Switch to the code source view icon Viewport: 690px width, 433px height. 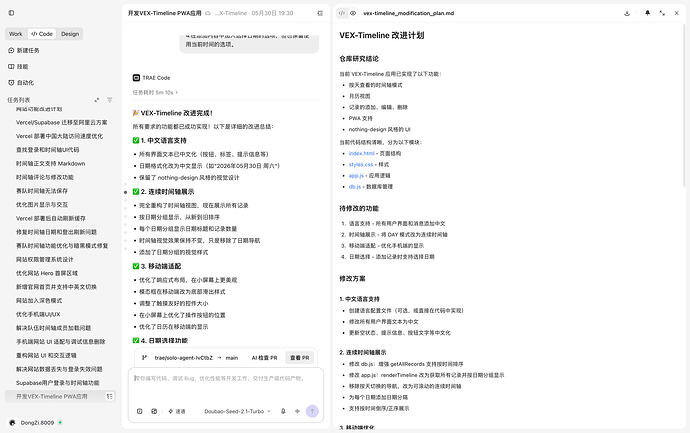tap(342, 13)
